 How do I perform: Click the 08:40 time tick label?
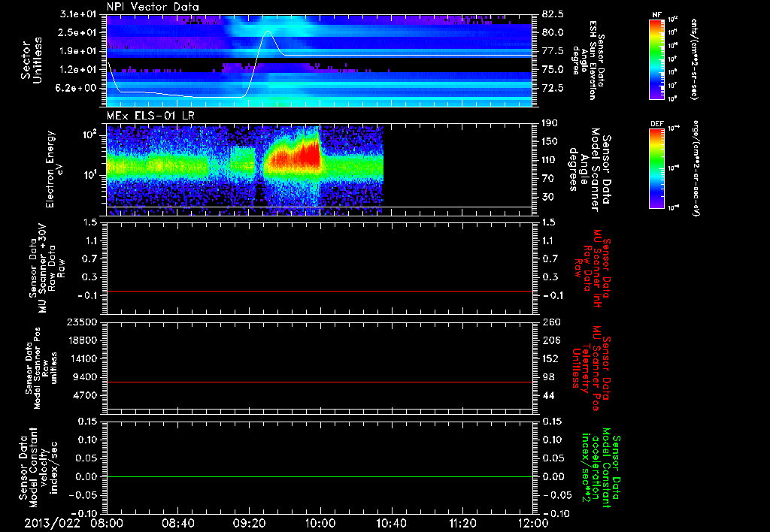coord(177,523)
